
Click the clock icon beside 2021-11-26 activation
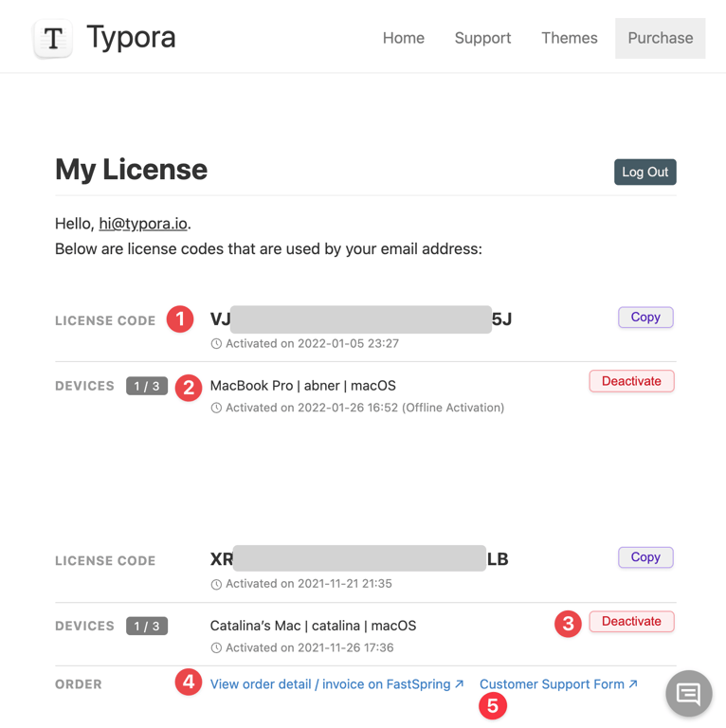(216, 647)
